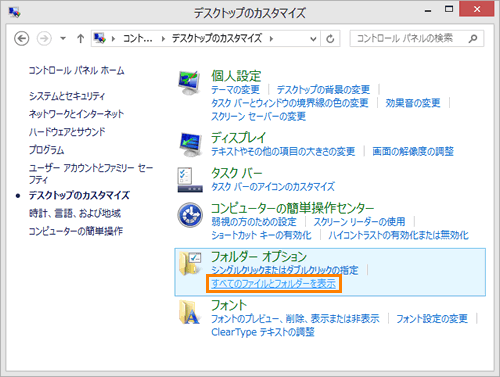Select 時計、言語、および地域 in sidebar
Viewport: 500px width, 377px height.
75,213
